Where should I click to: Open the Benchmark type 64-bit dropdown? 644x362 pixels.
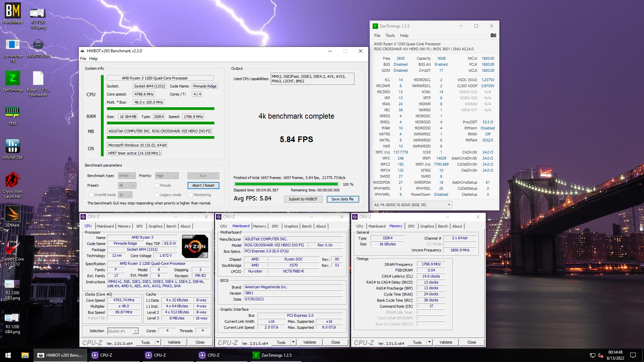pyautogui.click(x=127, y=176)
